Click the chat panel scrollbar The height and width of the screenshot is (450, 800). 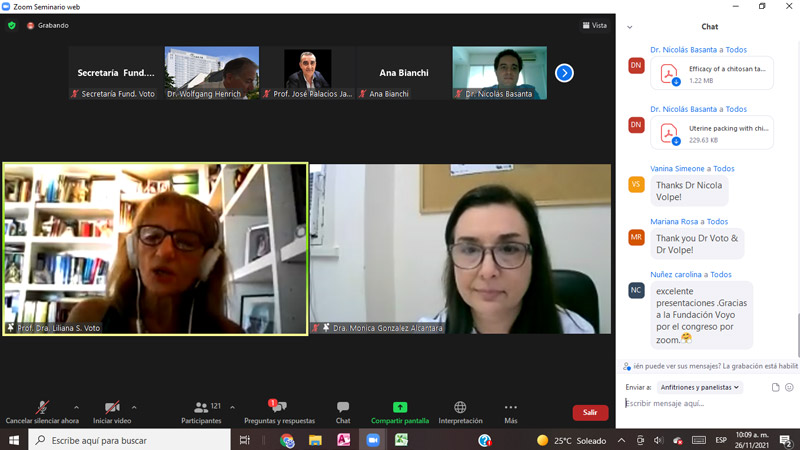pyautogui.click(x=798, y=335)
